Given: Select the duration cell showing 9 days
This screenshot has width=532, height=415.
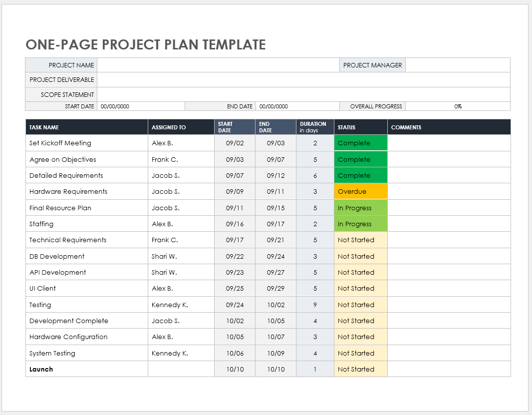Looking at the screenshot, I should tap(315, 305).
